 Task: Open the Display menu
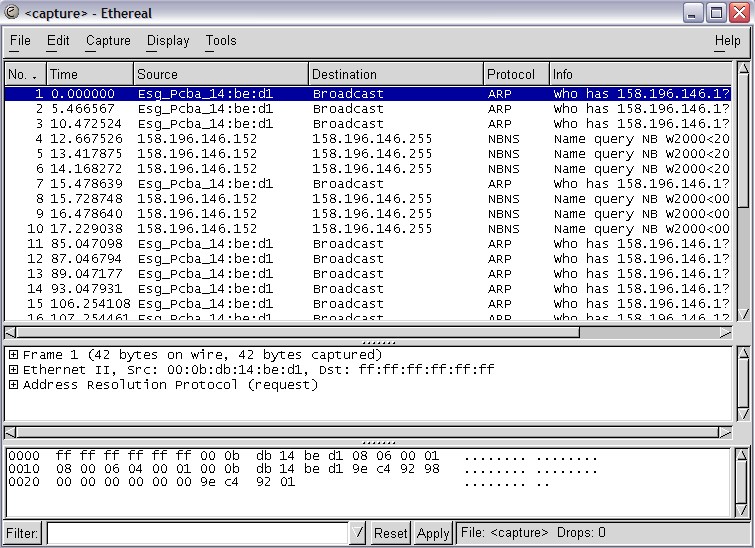(x=168, y=41)
